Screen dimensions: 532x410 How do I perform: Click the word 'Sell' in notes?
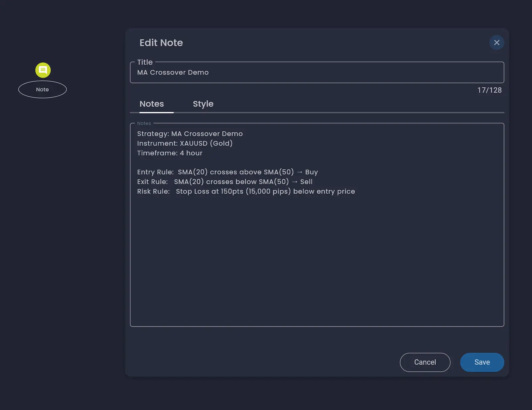pos(306,182)
